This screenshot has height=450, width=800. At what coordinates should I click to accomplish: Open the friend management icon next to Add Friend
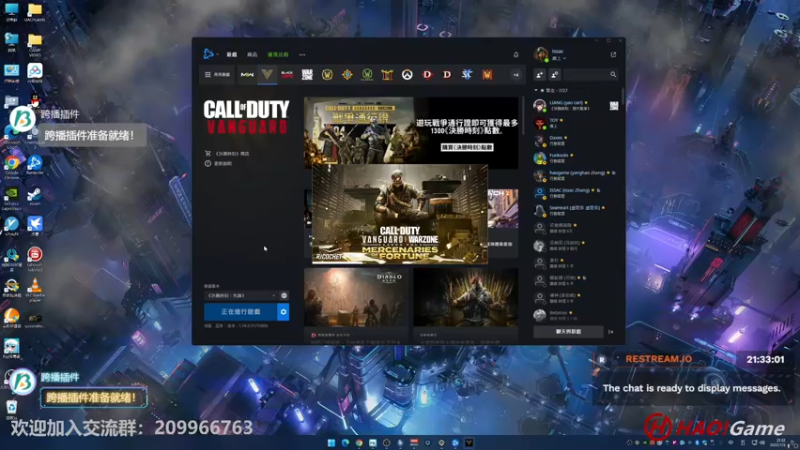[555, 75]
